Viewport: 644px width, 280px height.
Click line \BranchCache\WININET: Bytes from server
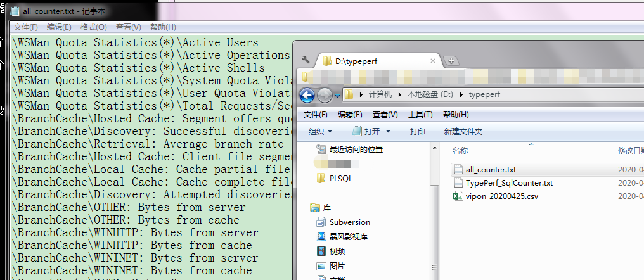(135, 258)
